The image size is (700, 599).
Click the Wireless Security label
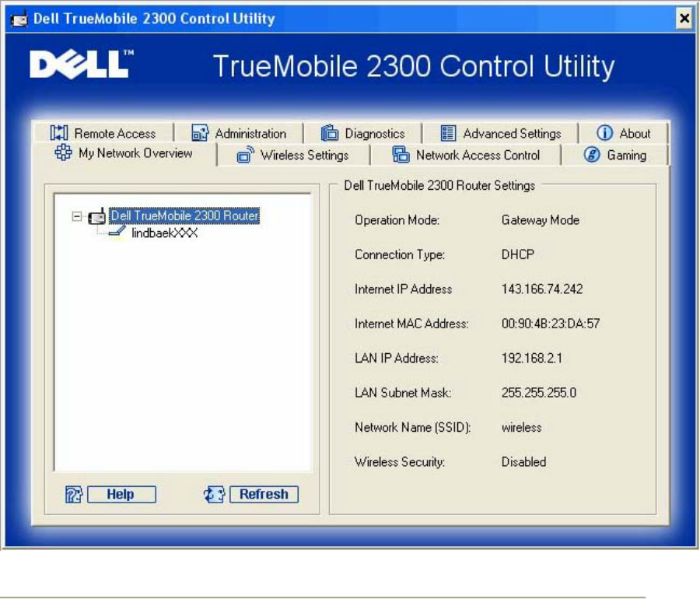(x=400, y=462)
